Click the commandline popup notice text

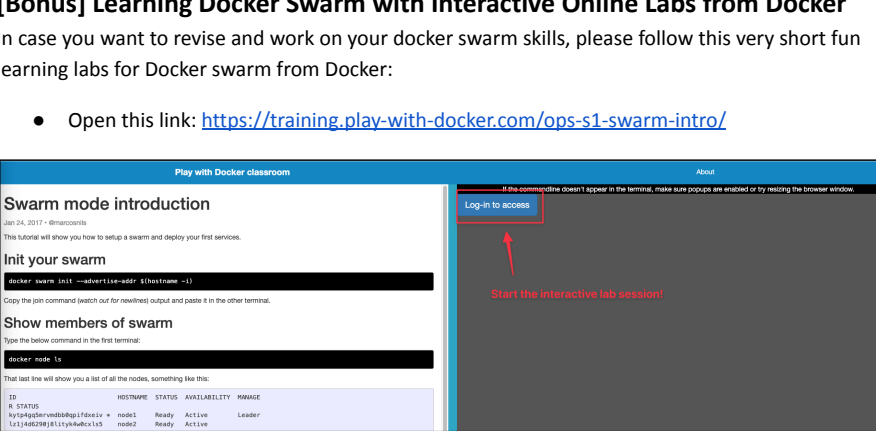[x=678, y=190]
